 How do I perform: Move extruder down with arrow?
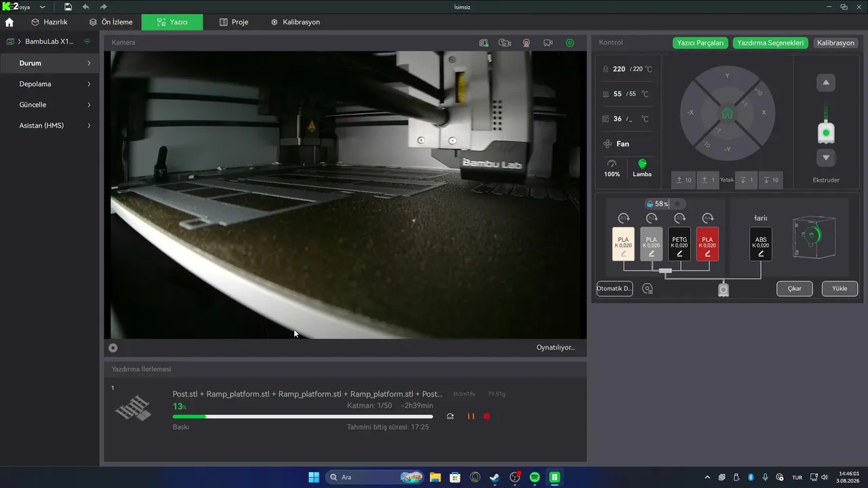point(826,158)
